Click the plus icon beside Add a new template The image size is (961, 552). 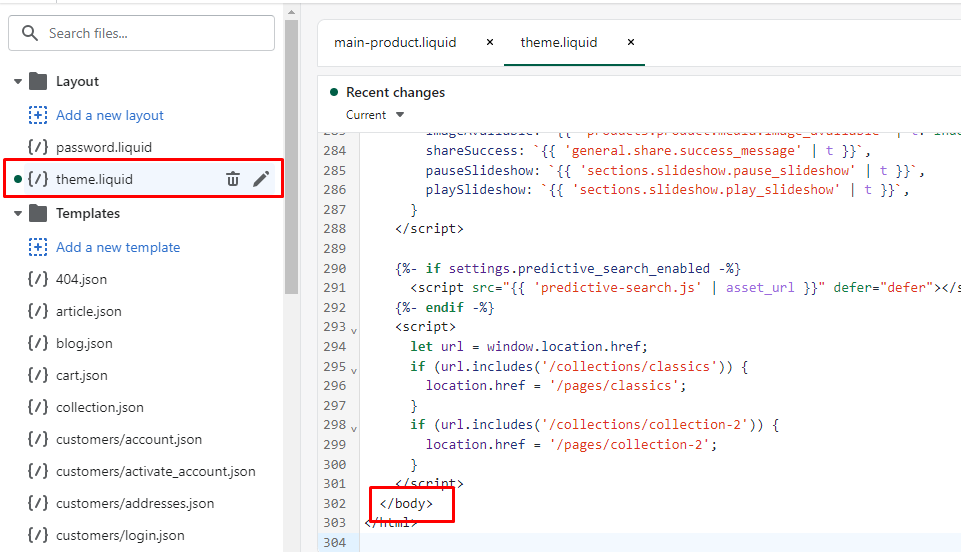coord(38,247)
